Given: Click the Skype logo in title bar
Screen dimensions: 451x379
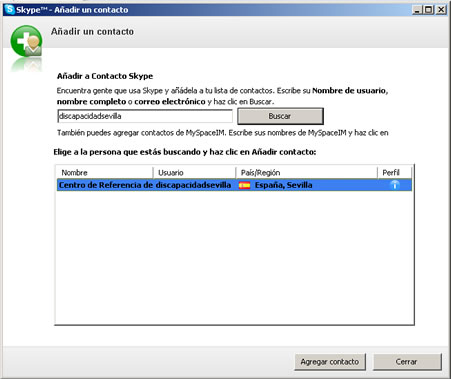Looking at the screenshot, I should (x=9, y=9).
